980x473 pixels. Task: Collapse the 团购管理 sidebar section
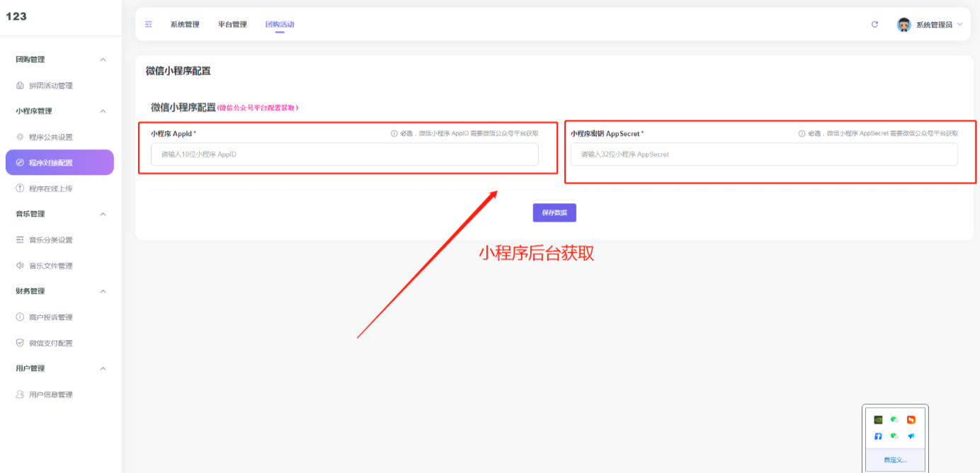tap(103, 59)
